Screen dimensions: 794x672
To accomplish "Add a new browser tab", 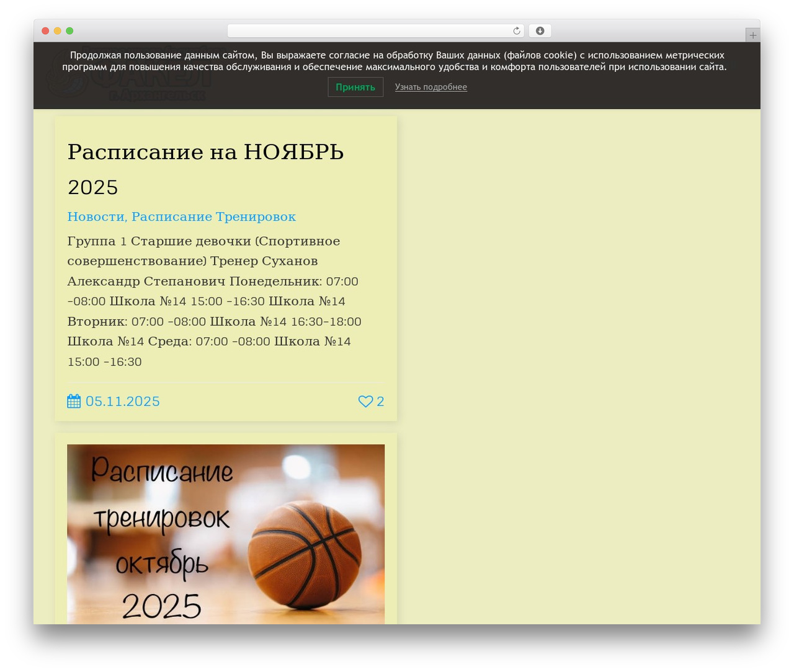I will [752, 35].
